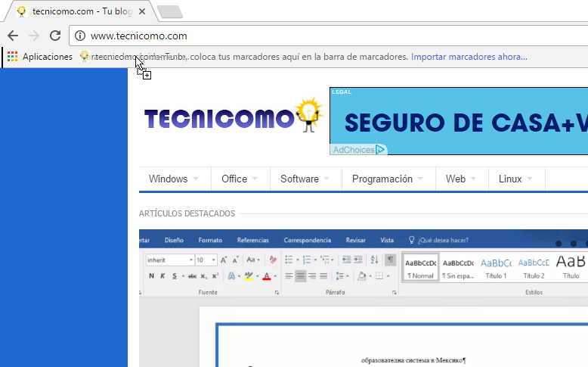Viewport: 588px width, 367px height.
Task: Toggle superscript x² formatting
Action: click(x=215, y=276)
